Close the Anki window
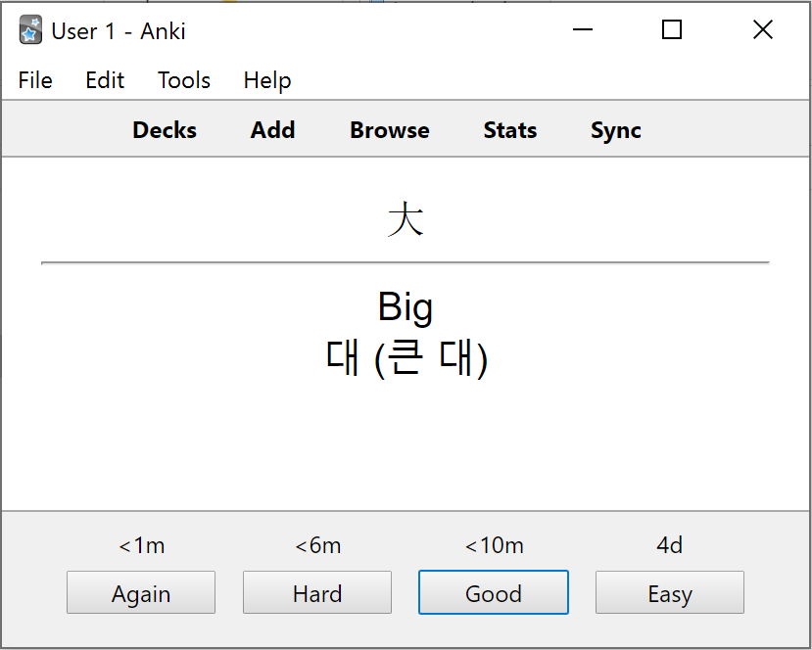812x650 pixels. 763,29
